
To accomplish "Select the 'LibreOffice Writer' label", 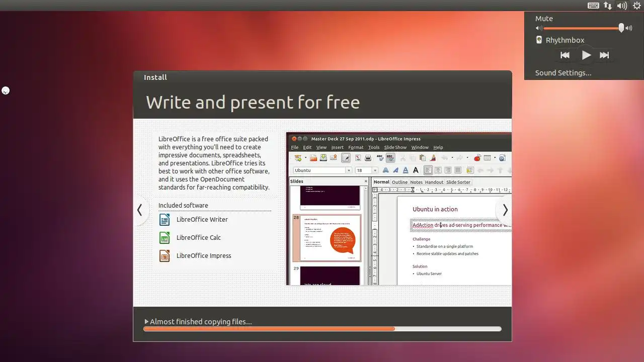I will pos(202,220).
